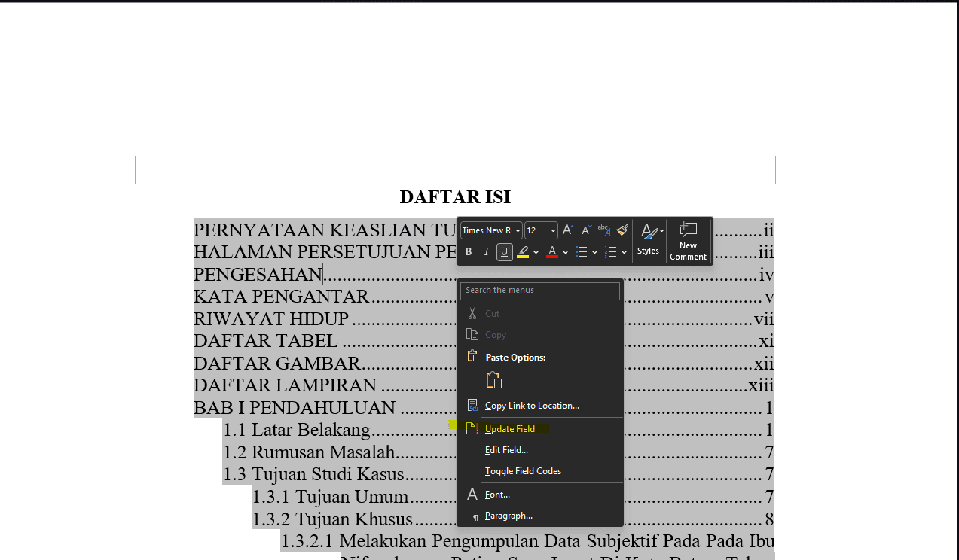Screen dimensions: 959x560
Task: Click page number xiii of DAFTAR LAMPIRAN
Action: [761, 385]
